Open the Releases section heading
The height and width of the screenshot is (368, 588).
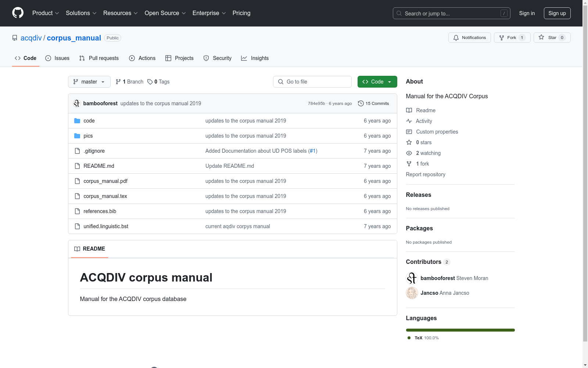(419, 195)
